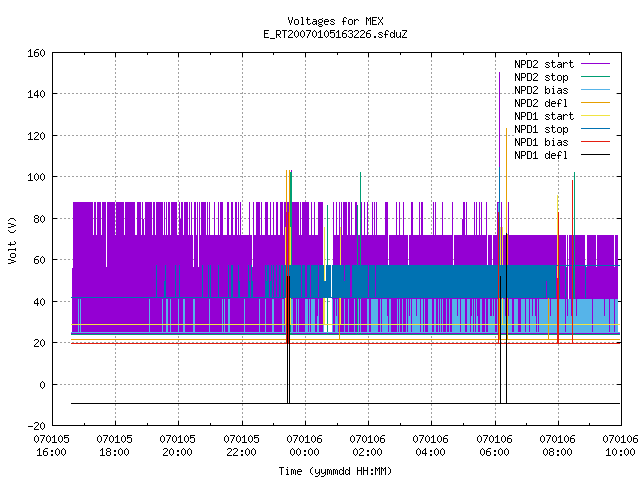
Task: Click the black NPD1 defl legend line
Action: [596, 155]
